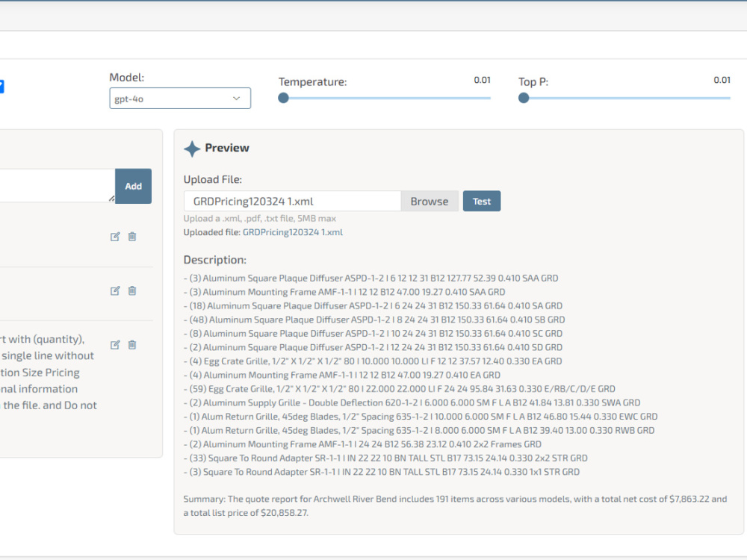Select the edit icon next to the quantity rule
The width and height of the screenshot is (747, 560).
coord(115,344)
